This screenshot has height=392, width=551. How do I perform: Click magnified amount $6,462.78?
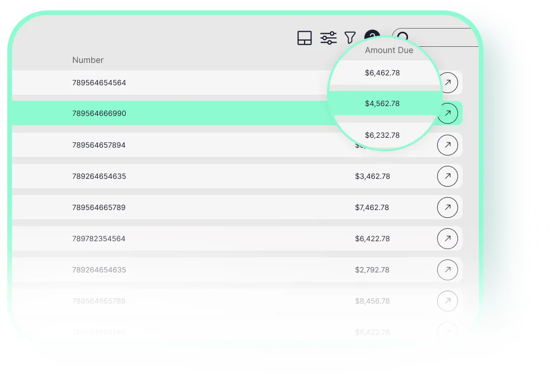(x=383, y=73)
